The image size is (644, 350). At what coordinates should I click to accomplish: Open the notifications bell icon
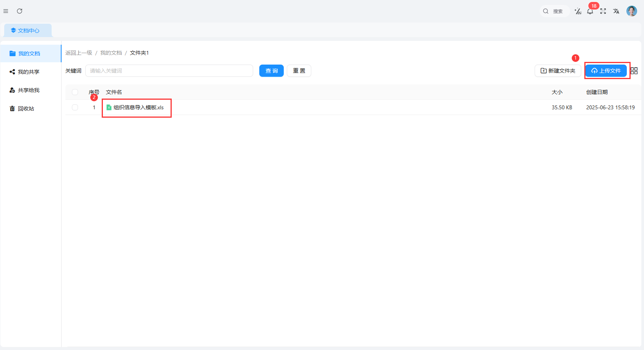[590, 11]
